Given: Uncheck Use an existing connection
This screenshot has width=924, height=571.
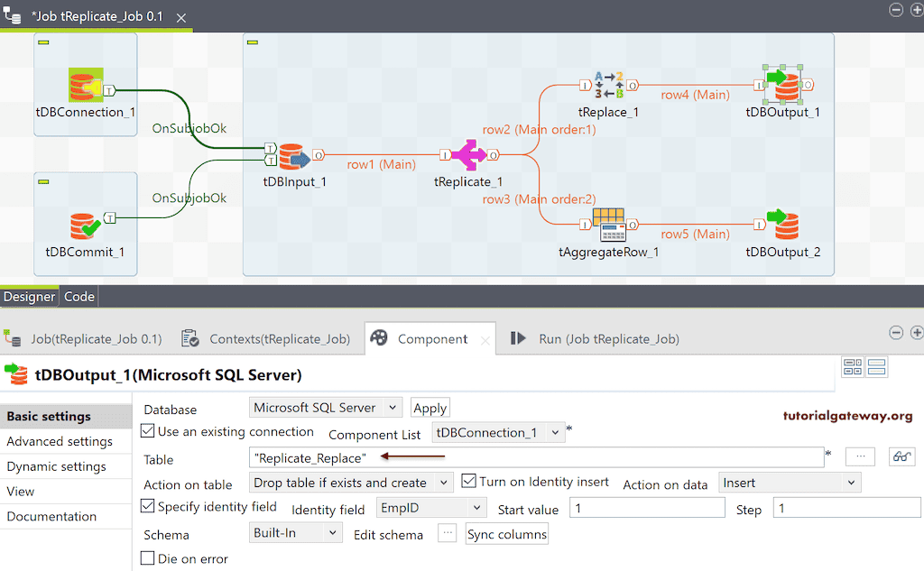Looking at the screenshot, I should [x=147, y=432].
